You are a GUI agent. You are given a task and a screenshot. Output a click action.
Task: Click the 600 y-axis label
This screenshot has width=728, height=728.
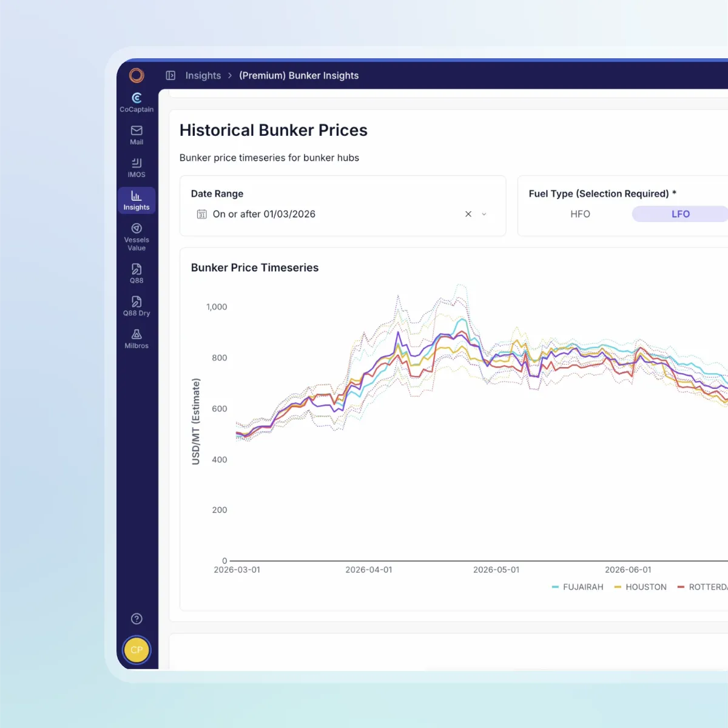pyautogui.click(x=220, y=409)
